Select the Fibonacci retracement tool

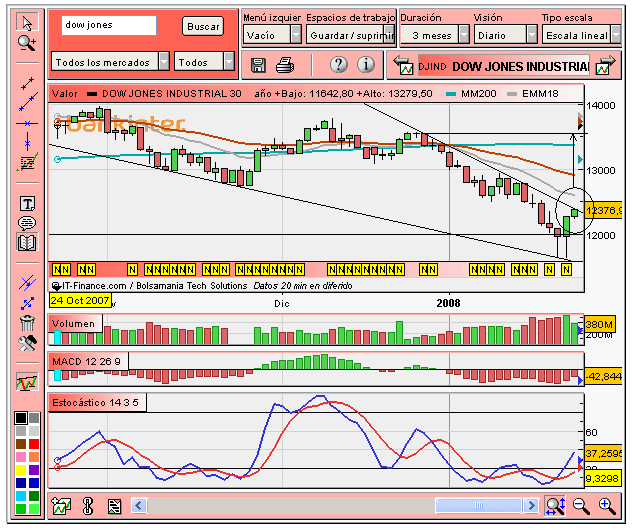pyautogui.click(x=27, y=162)
